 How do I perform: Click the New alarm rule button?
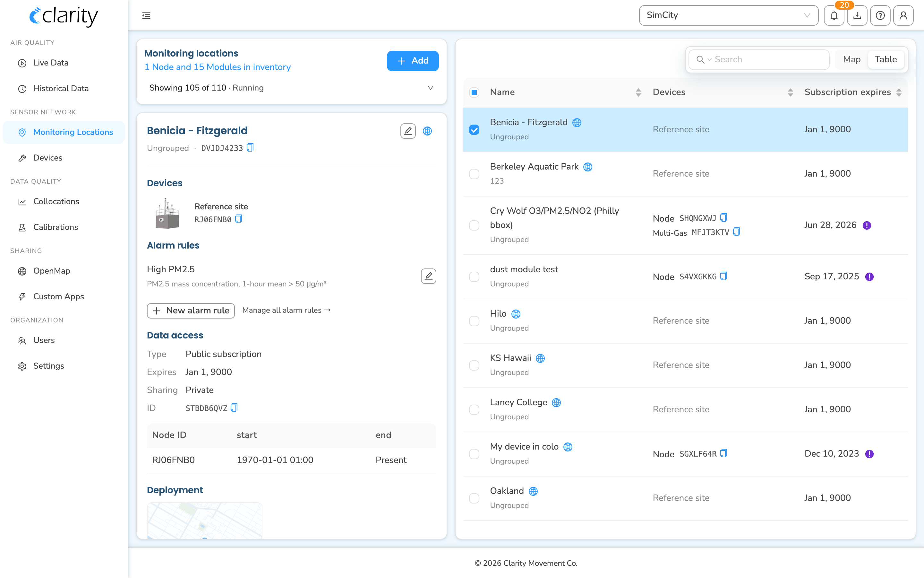(x=191, y=311)
